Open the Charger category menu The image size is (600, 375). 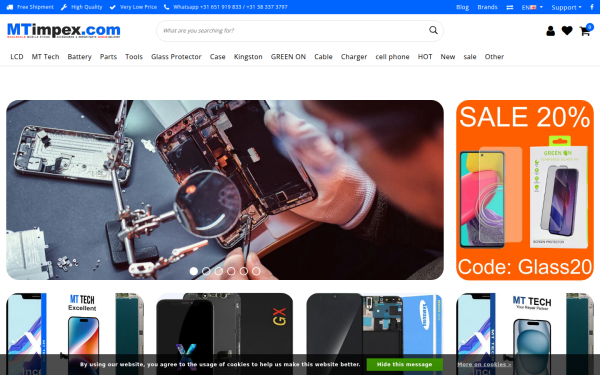pos(354,57)
